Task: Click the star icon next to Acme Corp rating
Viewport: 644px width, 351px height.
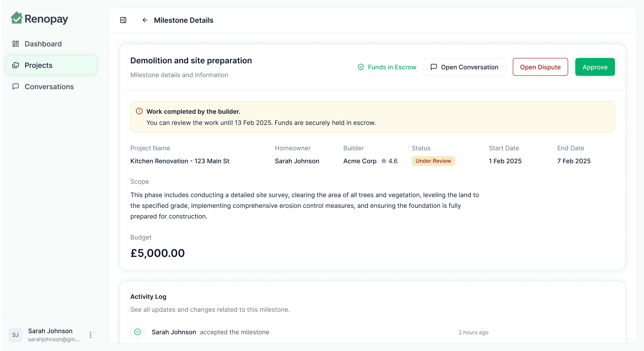Action: coord(384,161)
